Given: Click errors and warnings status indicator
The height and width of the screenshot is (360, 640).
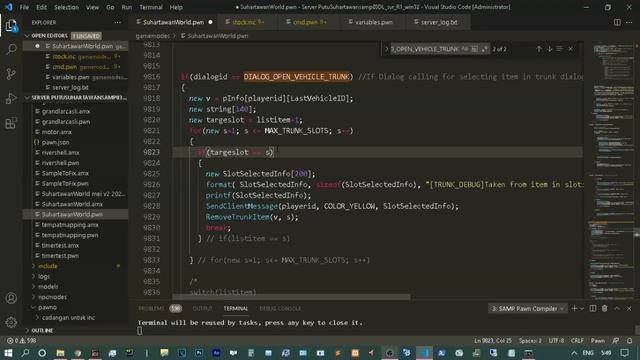Looking at the screenshot, I should point(22,340).
